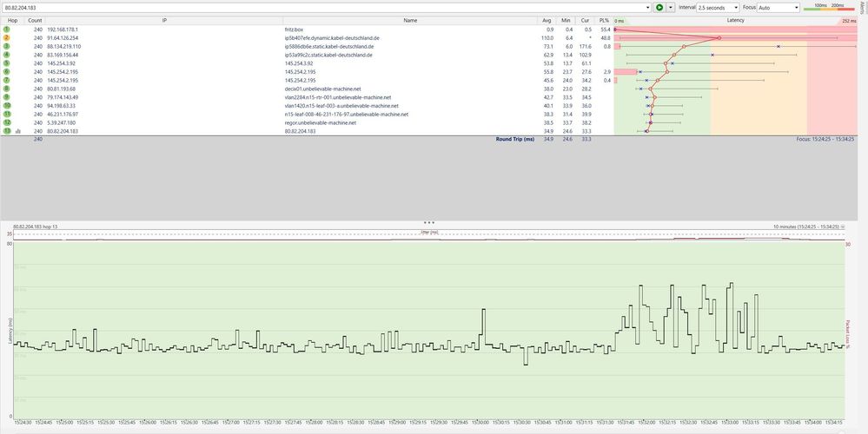The image size is (868, 434).
Task: Click the three-dot splitter handle above timeline
Action: coord(429,222)
